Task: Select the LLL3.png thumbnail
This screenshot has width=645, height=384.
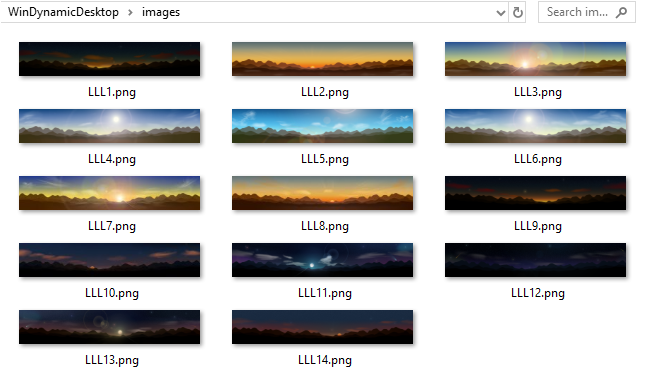Action: pos(536,59)
